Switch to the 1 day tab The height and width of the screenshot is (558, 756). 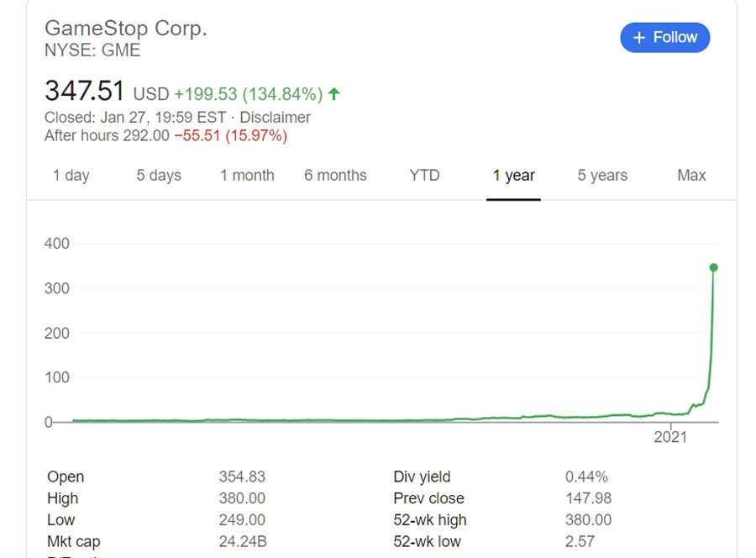tap(71, 176)
